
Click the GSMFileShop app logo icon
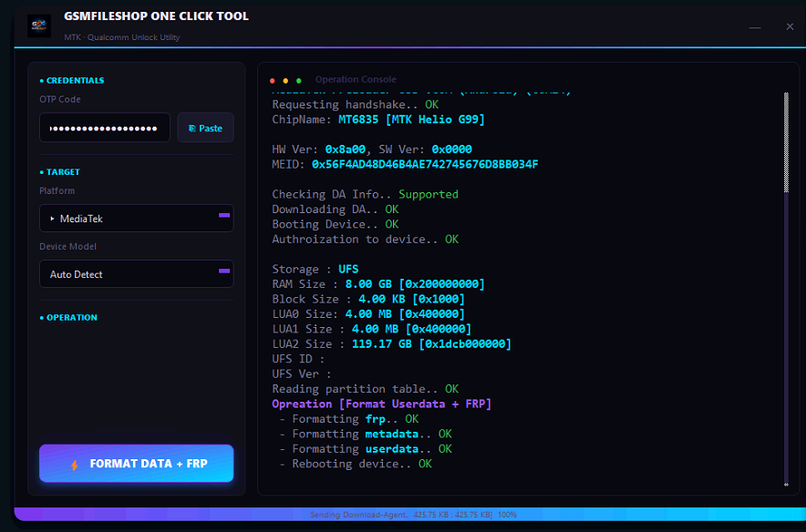pos(39,26)
